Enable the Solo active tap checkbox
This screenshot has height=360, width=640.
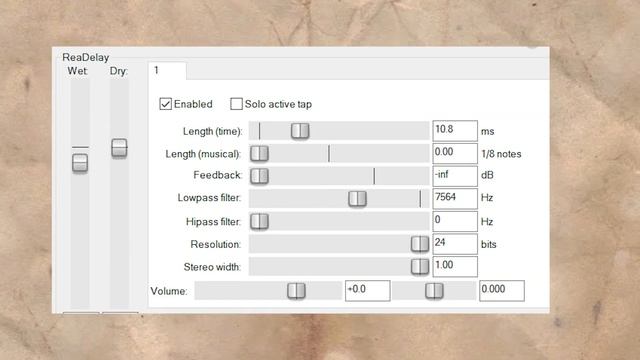(236, 104)
